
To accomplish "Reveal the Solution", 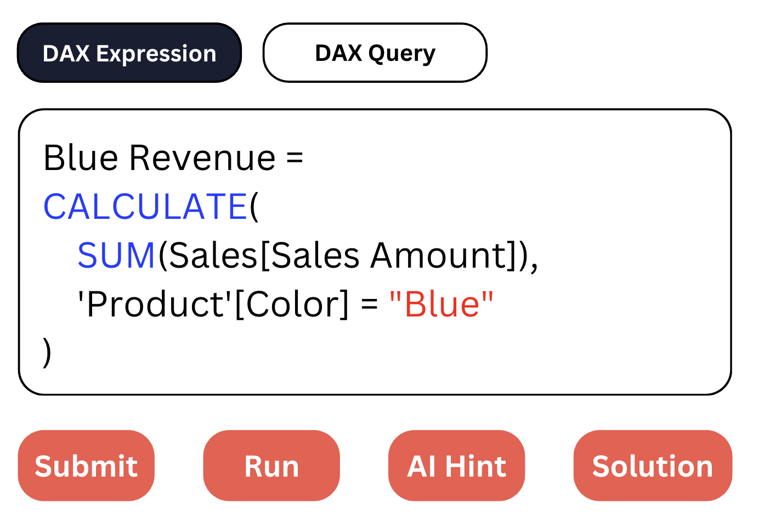I will 653,466.
